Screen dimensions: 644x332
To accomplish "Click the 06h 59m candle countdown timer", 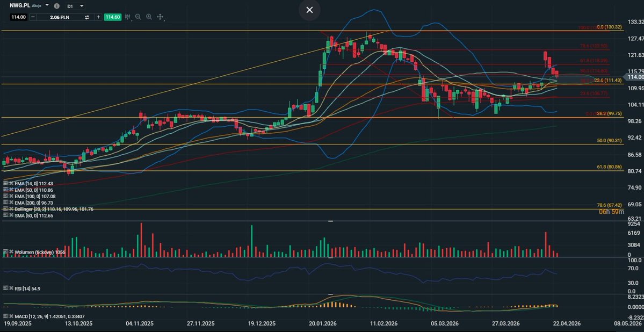I will [613, 212].
